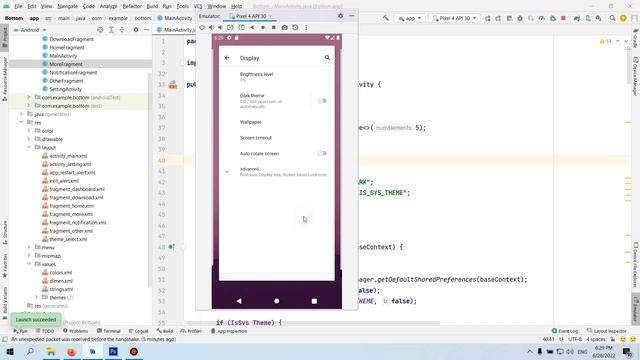Image resolution: width=640 pixels, height=360 pixels.
Task: Expand the java (generated) folder
Action: pos(21,114)
